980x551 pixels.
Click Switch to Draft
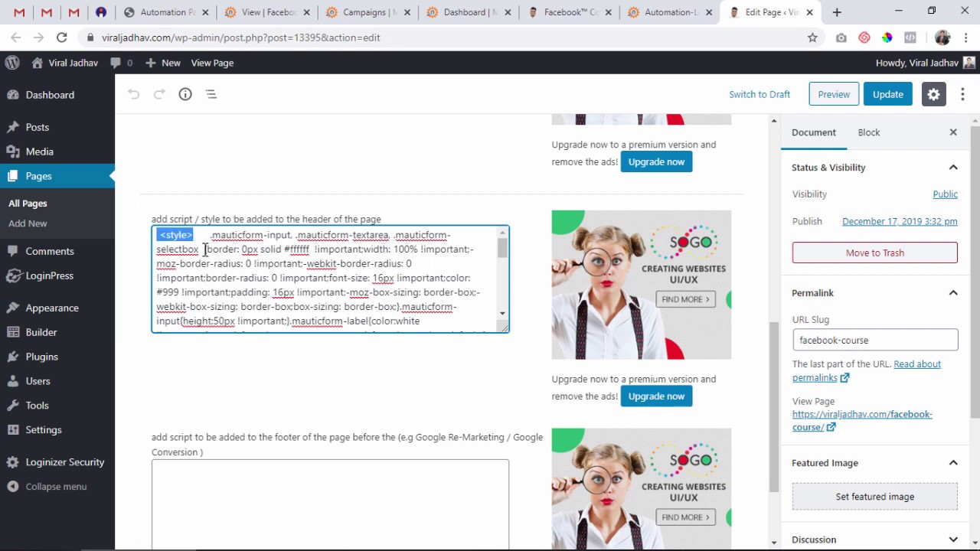pyautogui.click(x=759, y=94)
